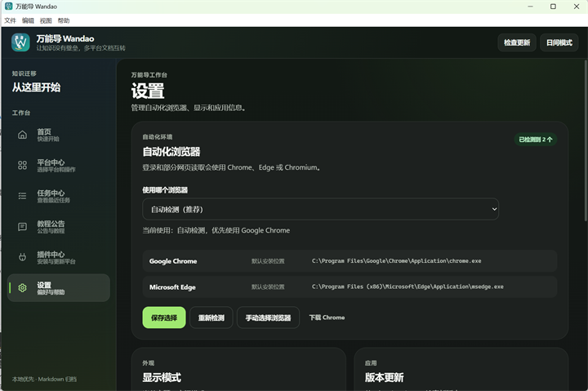Select the Google Chrome browser row

350,261
